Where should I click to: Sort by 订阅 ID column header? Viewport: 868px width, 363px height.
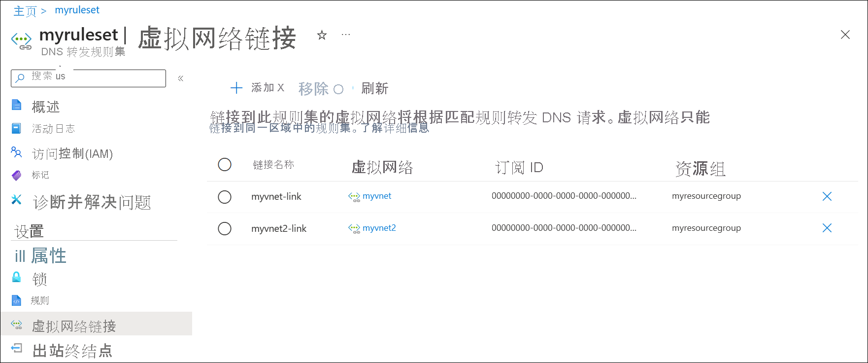click(519, 168)
